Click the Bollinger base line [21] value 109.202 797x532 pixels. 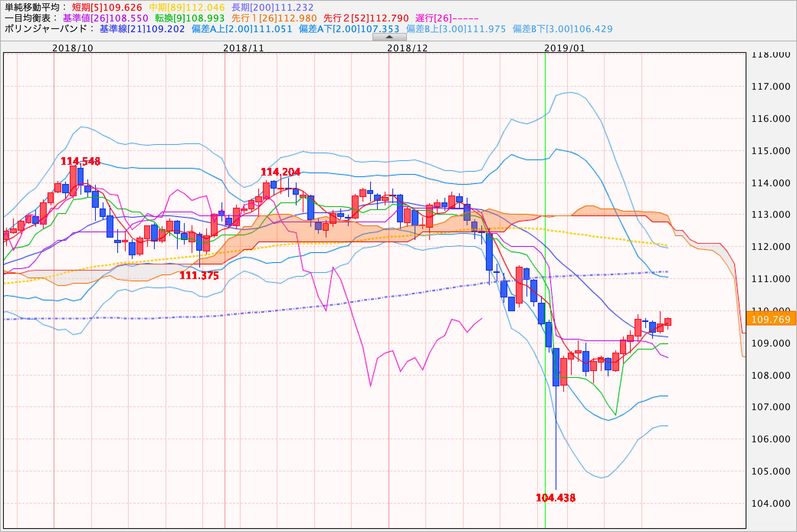coord(142,29)
